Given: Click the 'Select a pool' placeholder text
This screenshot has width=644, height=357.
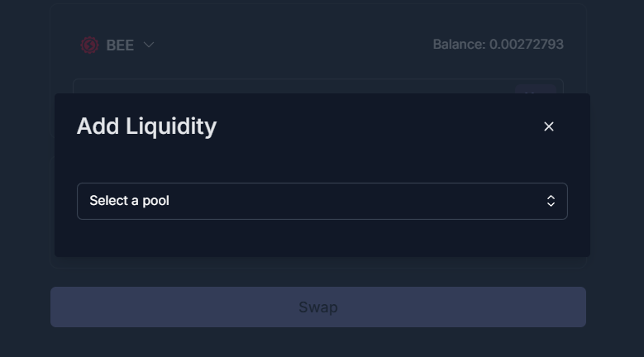Looking at the screenshot, I should (x=129, y=201).
